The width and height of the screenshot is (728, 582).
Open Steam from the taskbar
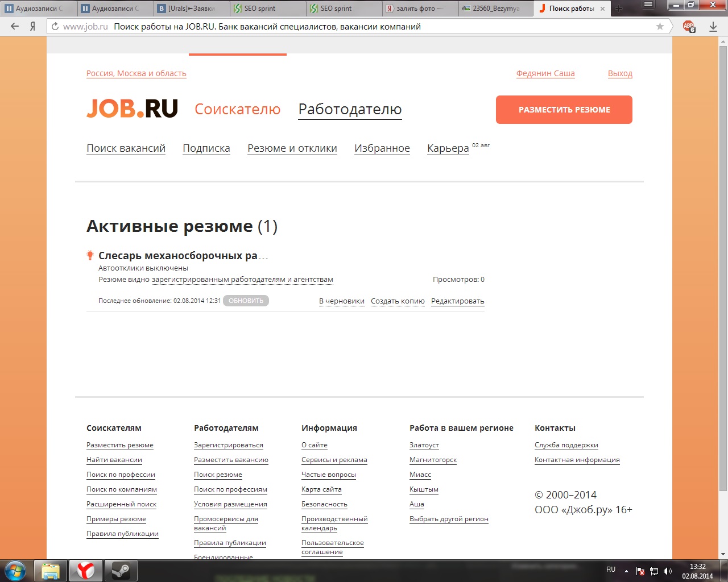tap(121, 571)
